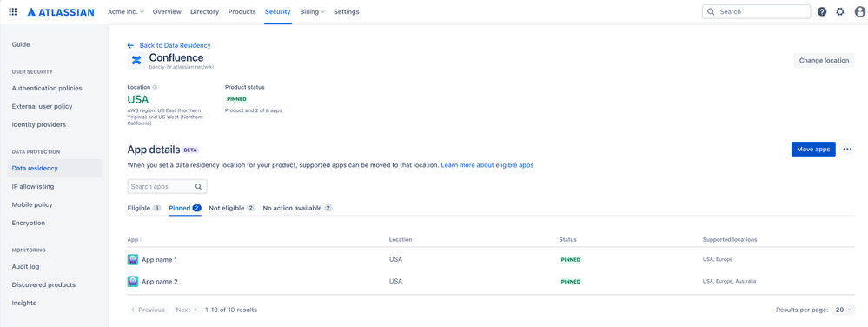Open the help question mark icon
The image size is (868, 327).
pos(822,11)
